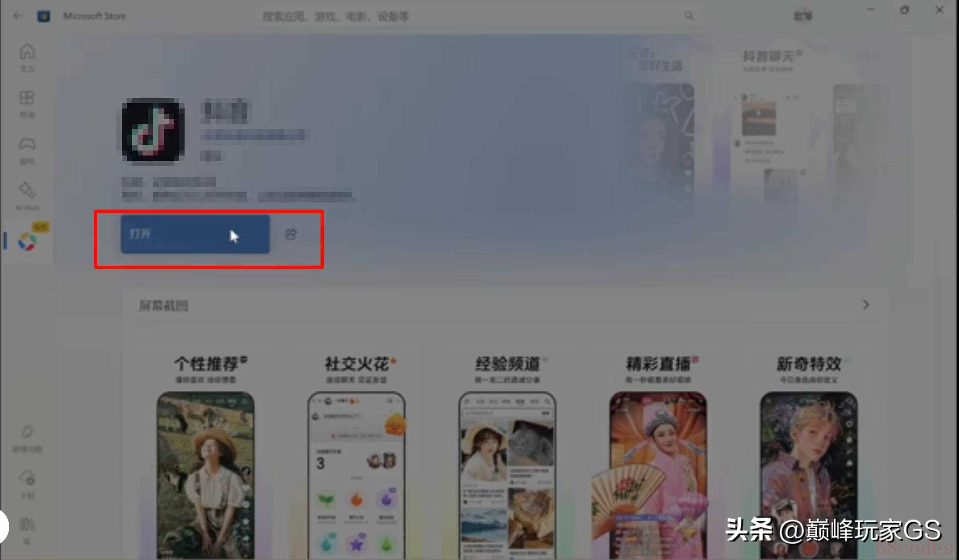Click the share icon next to the Open button

point(291,234)
